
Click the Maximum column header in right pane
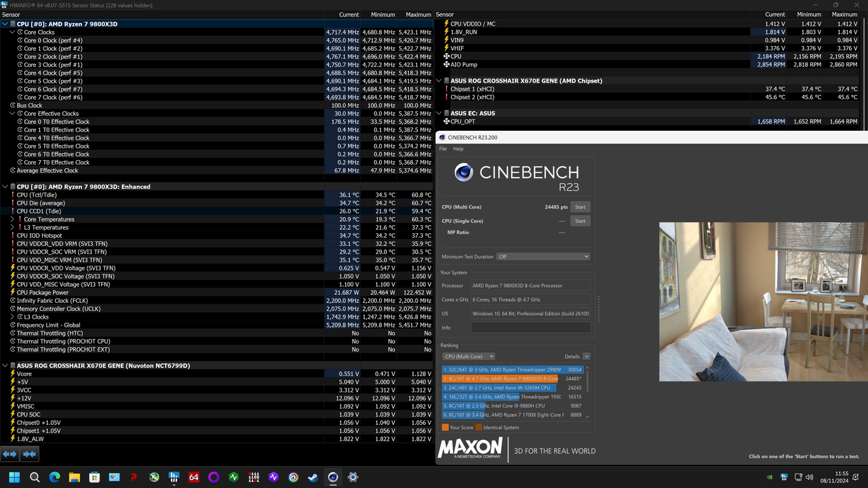click(844, 14)
